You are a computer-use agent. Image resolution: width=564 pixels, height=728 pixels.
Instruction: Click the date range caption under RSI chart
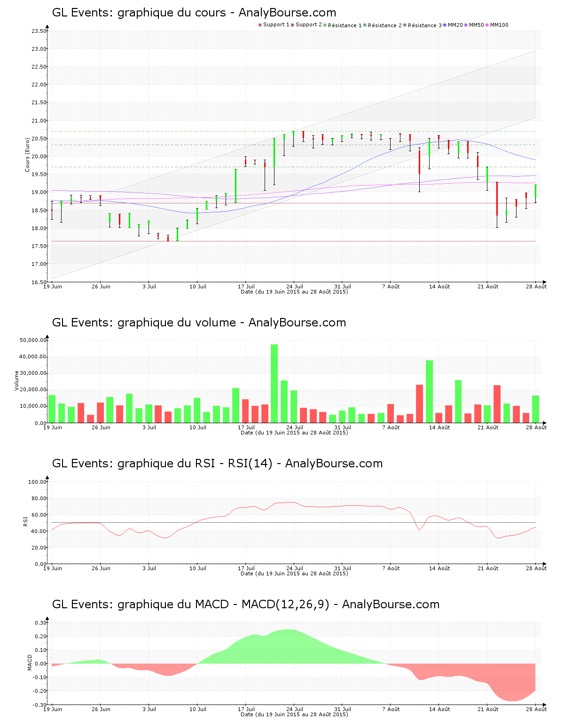pos(294,573)
